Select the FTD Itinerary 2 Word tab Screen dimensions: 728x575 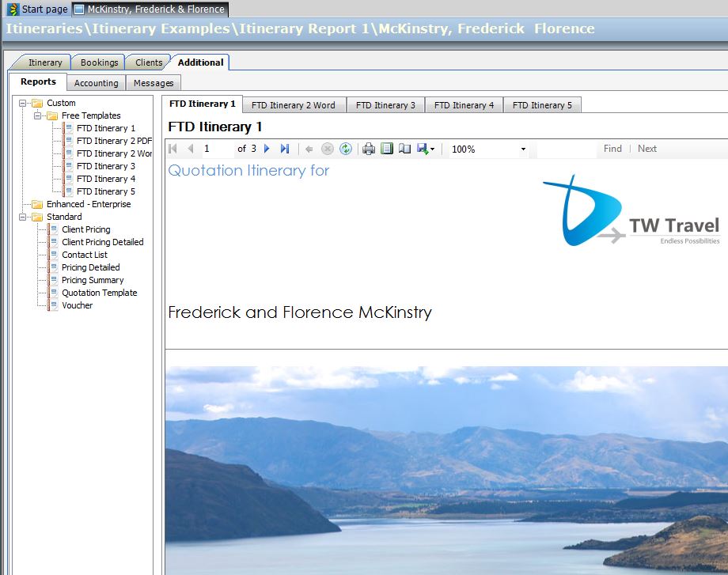point(293,105)
